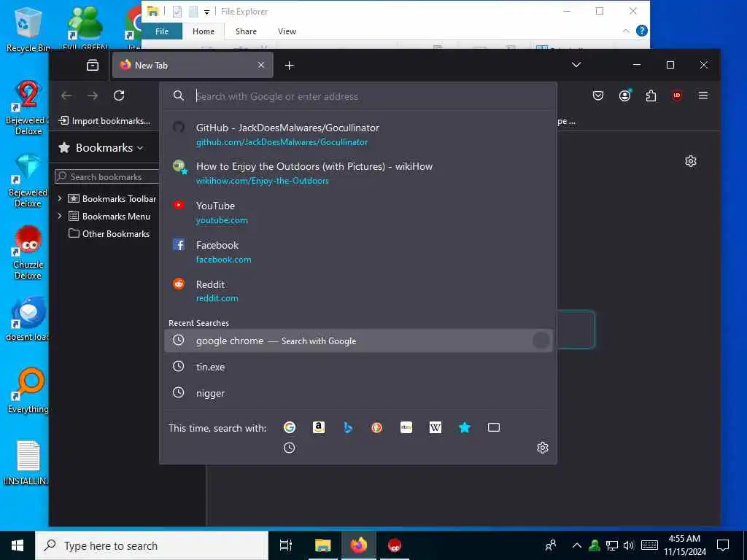Expand the Bookmarks Menu folder

[60, 216]
